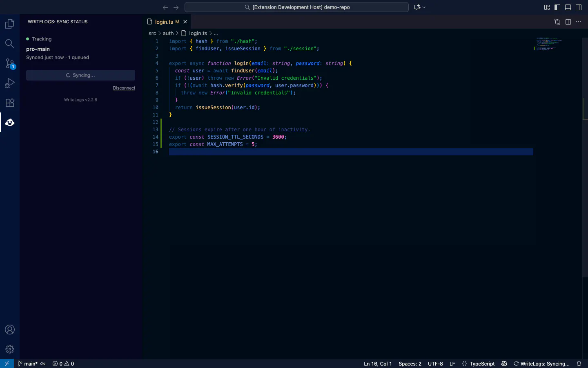Screen dimensions: 588x368
Task: Expand the Copilot chat dropdown chevron
Action: [424, 7]
